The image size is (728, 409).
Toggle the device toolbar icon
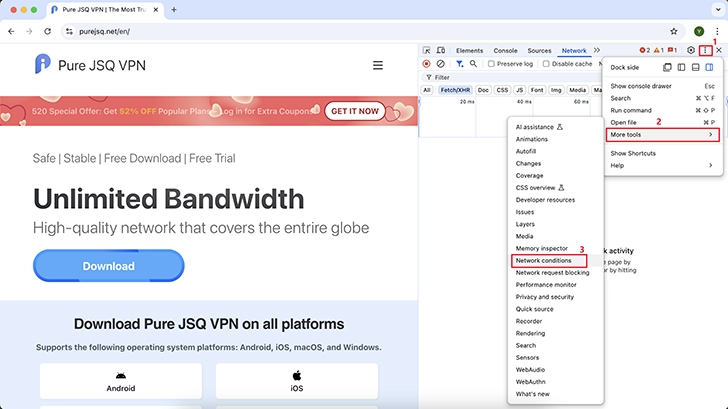click(441, 50)
